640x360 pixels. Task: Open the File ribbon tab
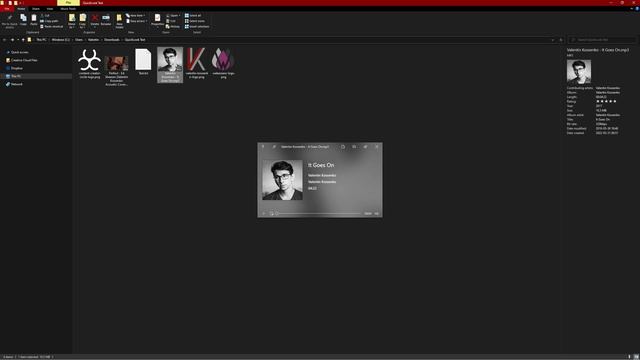tap(7, 9)
